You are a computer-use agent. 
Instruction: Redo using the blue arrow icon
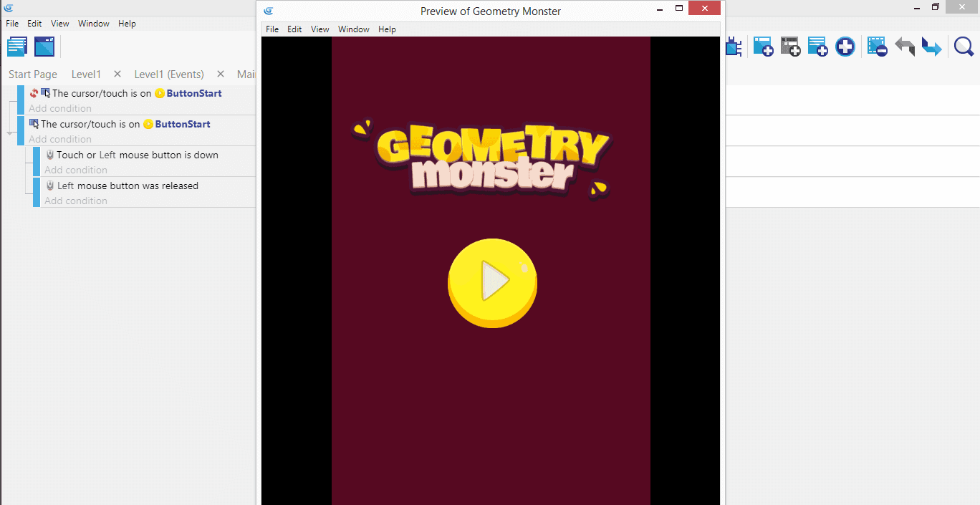(x=931, y=47)
